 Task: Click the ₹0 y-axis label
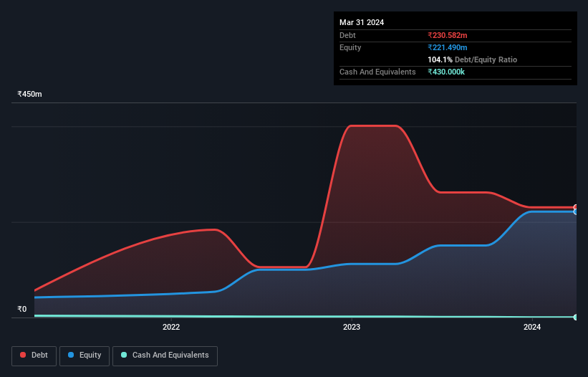(22, 309)
